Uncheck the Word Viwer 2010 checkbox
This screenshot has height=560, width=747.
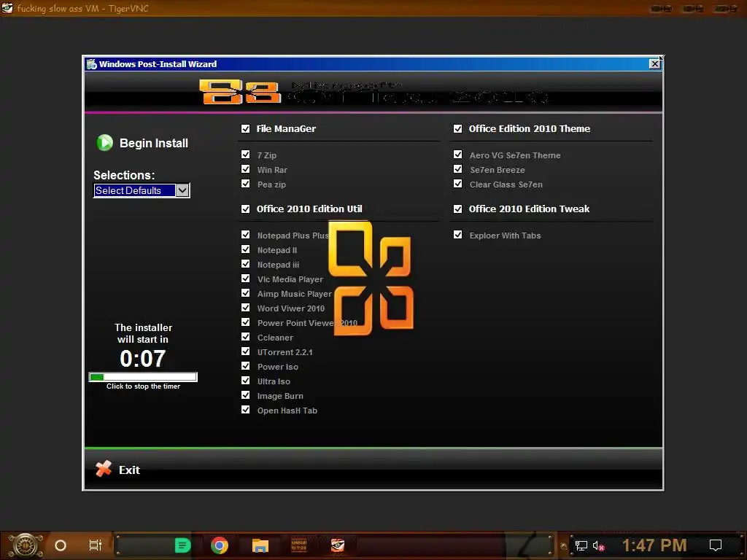pos(245,308)
